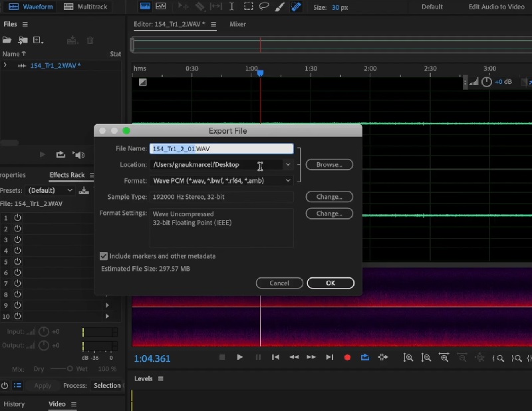Viewport: 532px width, 411px height.
Task: Click the Fast Forward button
Action: (x=311, y=357)
